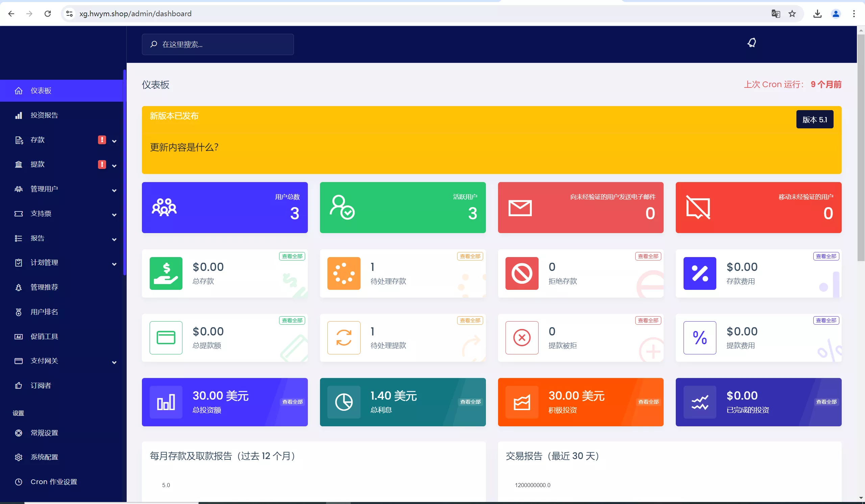Click the page's vertical scrollbar thumb

861,148
